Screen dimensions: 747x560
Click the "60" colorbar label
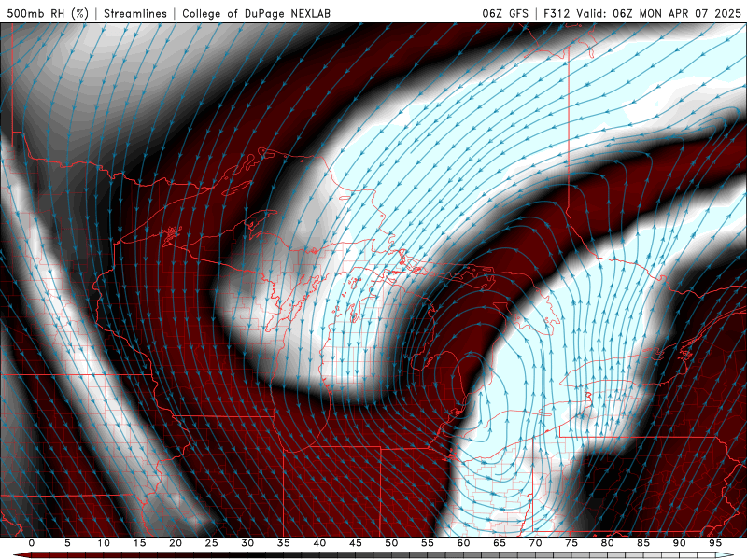click(463, 543)
